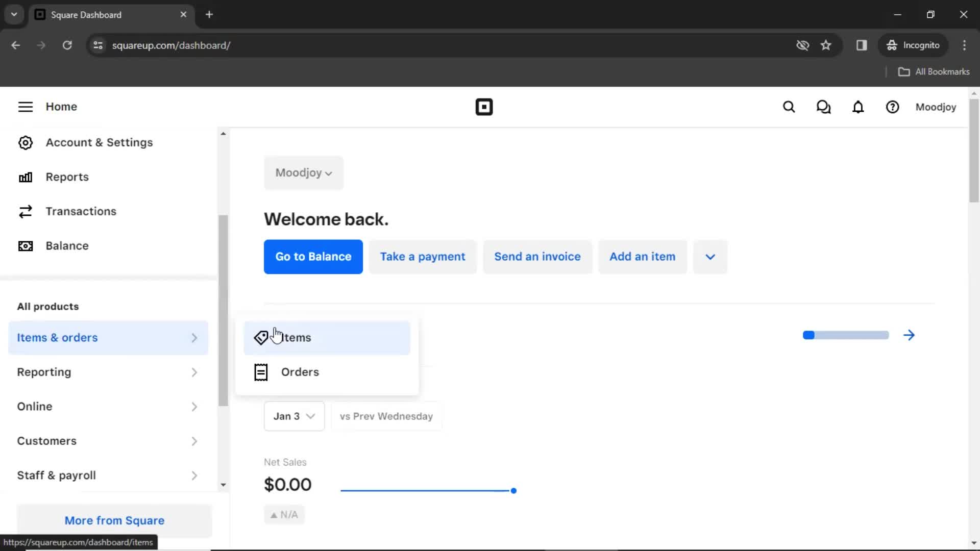
Task: Click the Balance icon in sidebar
Action: point(25,245)
